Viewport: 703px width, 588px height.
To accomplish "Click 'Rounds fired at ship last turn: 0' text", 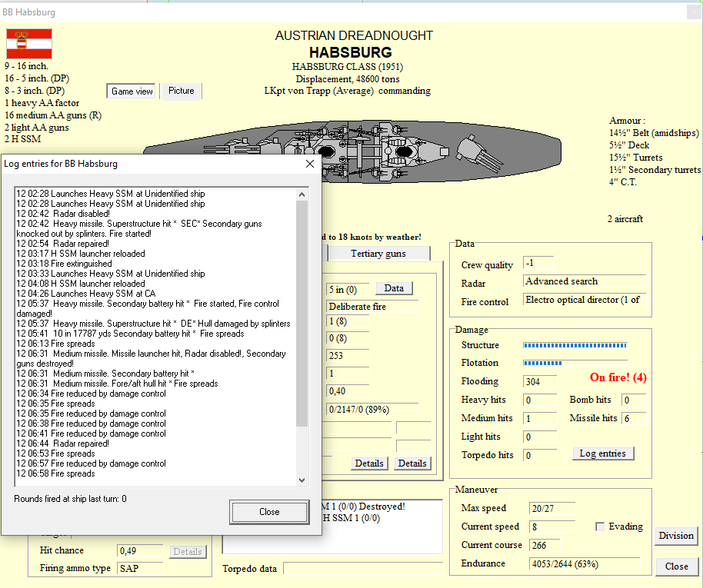I will click(x=71, y=499).
